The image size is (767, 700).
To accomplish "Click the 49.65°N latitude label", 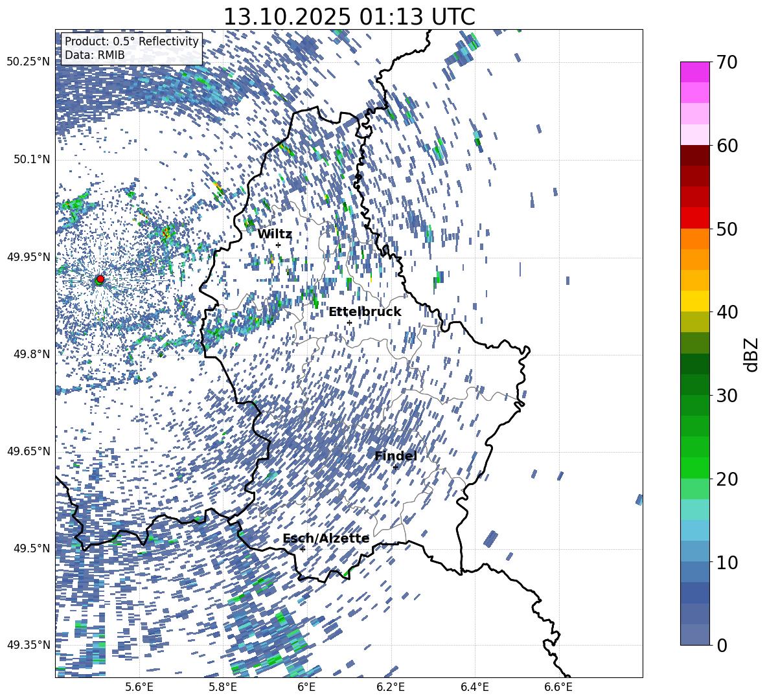I will [29, 451].
